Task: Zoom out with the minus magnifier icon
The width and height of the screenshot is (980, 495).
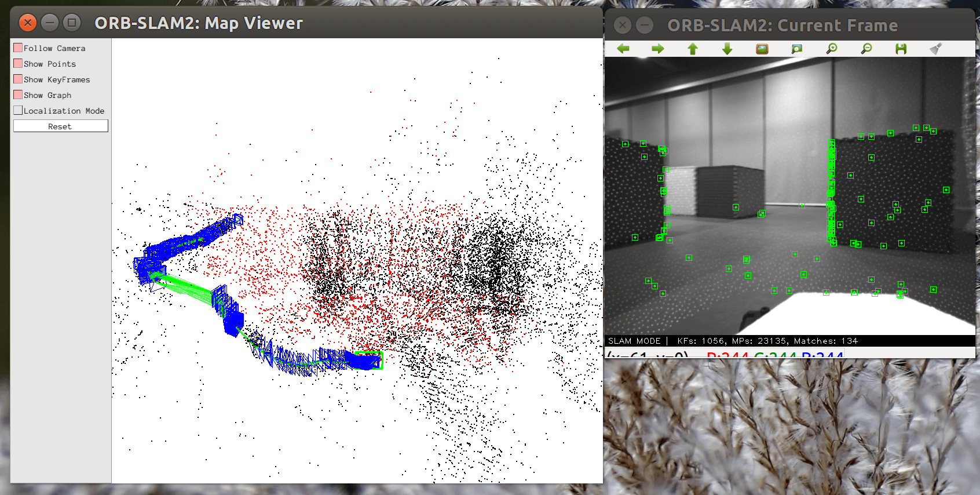Action: click(x=866, y=49)
